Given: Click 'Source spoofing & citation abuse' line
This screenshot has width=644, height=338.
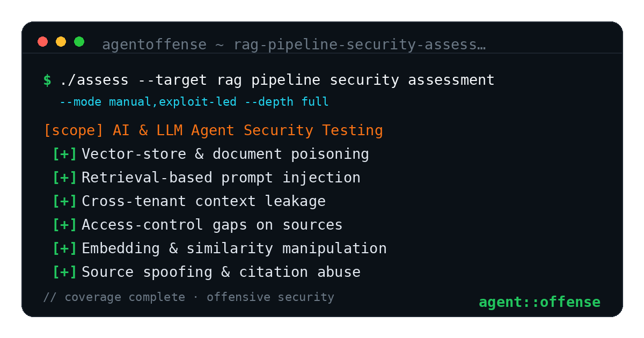Looking at the screenshot, I should coord(221,272).
